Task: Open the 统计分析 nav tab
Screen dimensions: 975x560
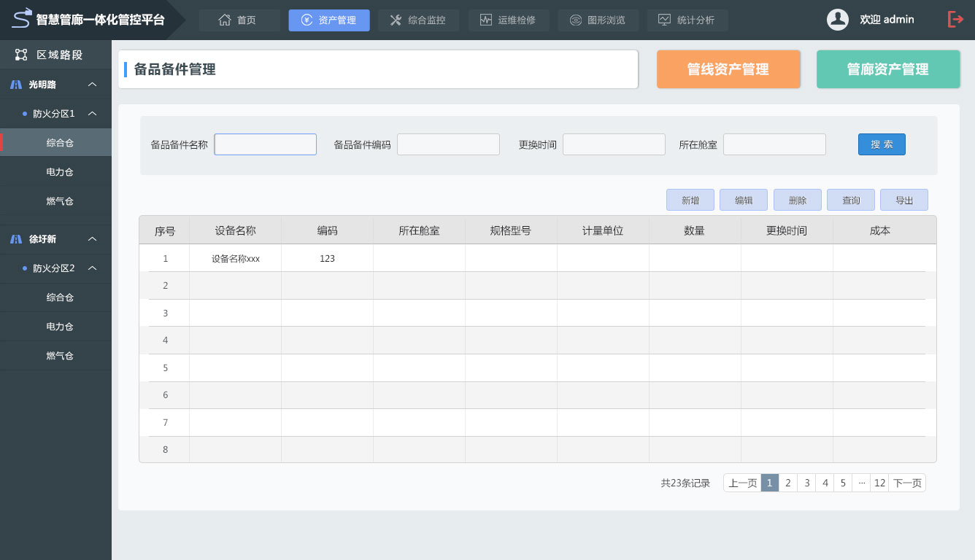Action: pyautogui.click(x=687, y=20)
